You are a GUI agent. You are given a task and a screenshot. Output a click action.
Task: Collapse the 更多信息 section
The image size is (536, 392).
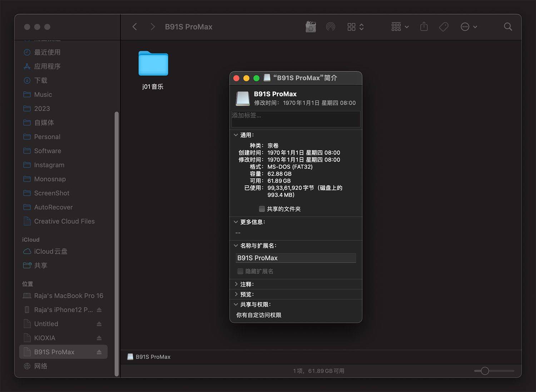pyautogui.click(x=235, y=222)
